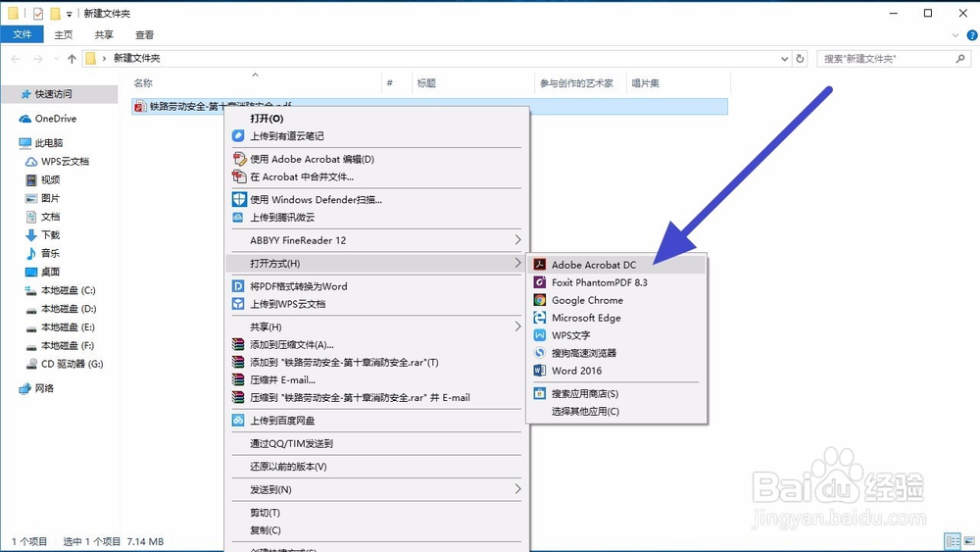Expand 发送到(N) submenu arrow
Viewport: 980px width, 552px height.
pyautogui.click(x=517, y=488)
